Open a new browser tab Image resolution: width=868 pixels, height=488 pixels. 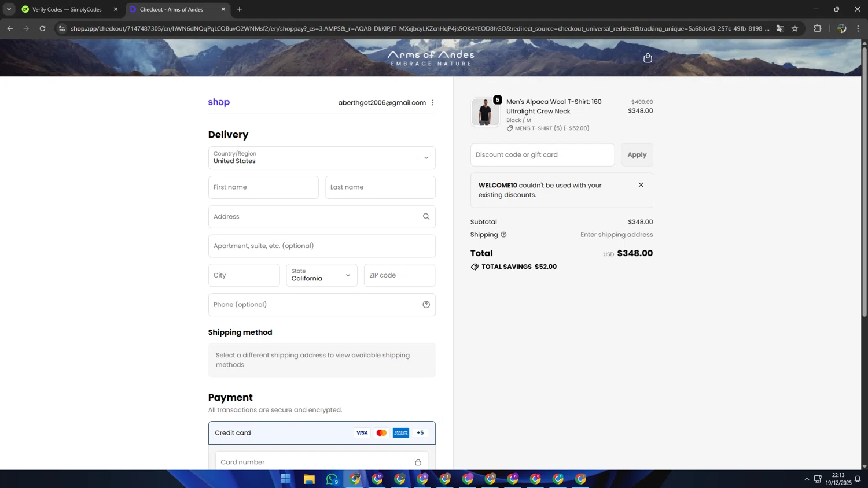coord(240,9)
